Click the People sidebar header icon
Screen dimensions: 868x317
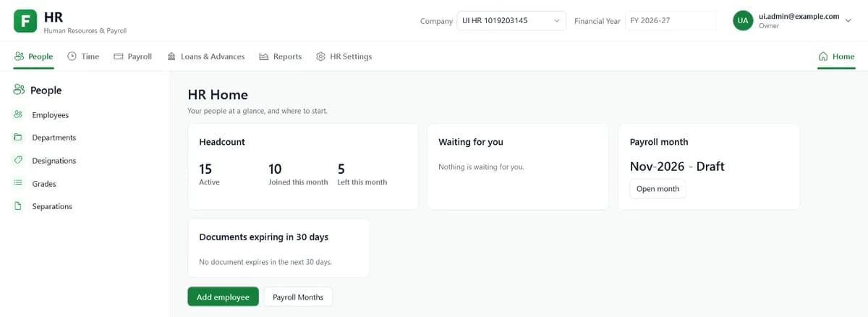pos(20,90)
